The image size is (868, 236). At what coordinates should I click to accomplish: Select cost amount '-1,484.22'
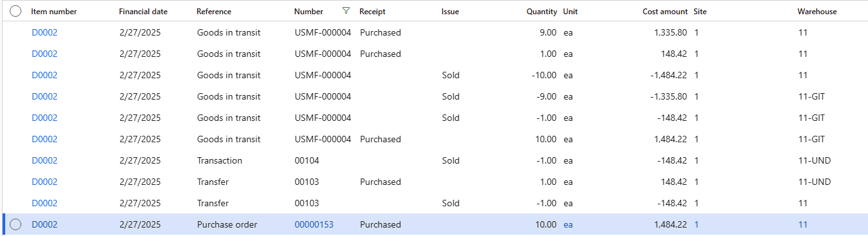pos(669,75)
